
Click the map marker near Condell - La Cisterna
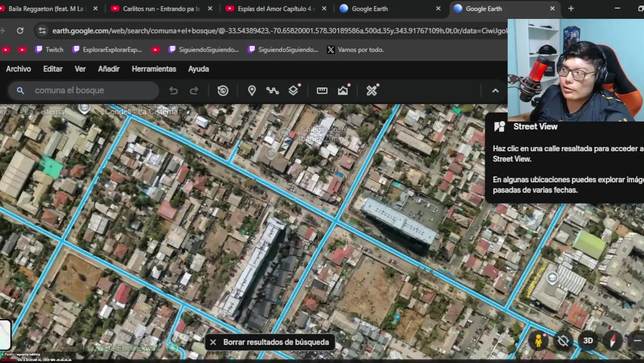pos(85,107)
